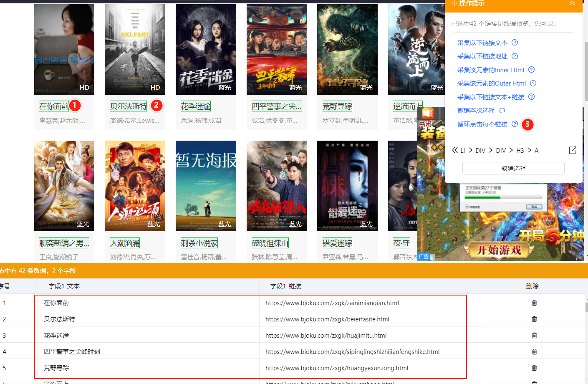Viewport: 588px width, 384px height.
Task: Open movie link 夜·守
Action: coord(401,243)
